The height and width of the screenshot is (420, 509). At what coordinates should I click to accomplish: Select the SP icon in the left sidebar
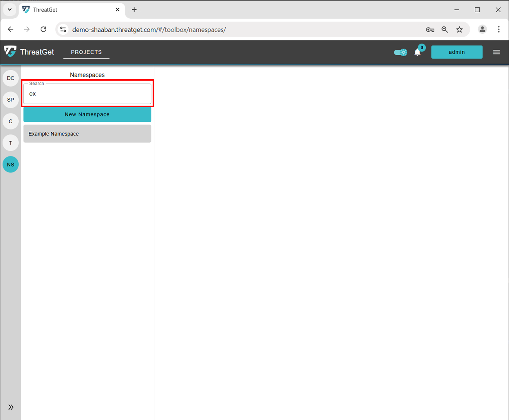tap(10, 100)
